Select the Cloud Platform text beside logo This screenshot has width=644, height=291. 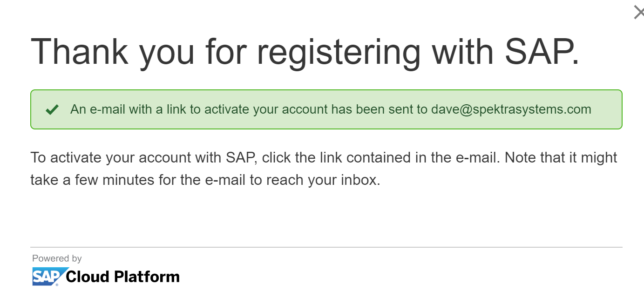123,277
